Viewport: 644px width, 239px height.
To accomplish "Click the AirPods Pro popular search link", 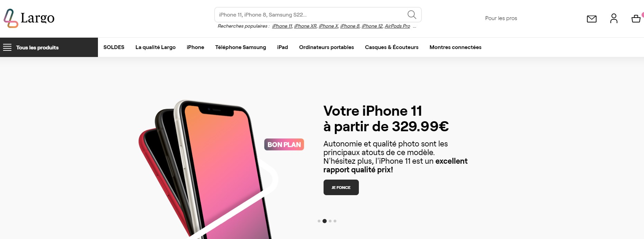I will click(x=397, y=26).
